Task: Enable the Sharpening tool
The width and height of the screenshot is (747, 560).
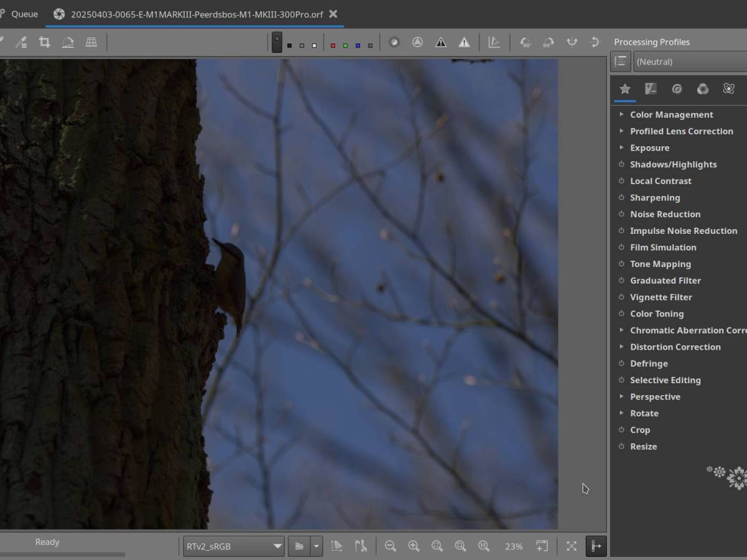Action: [621, 197]
